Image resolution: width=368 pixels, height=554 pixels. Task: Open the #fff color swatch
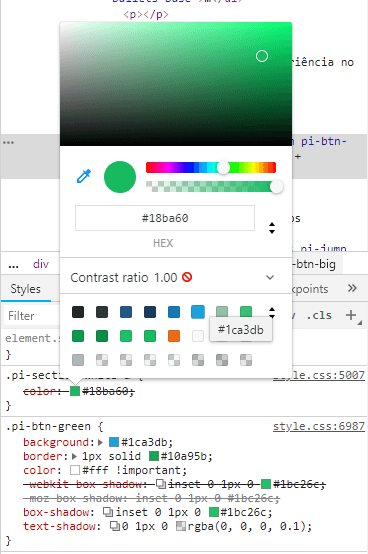[75, 470]
